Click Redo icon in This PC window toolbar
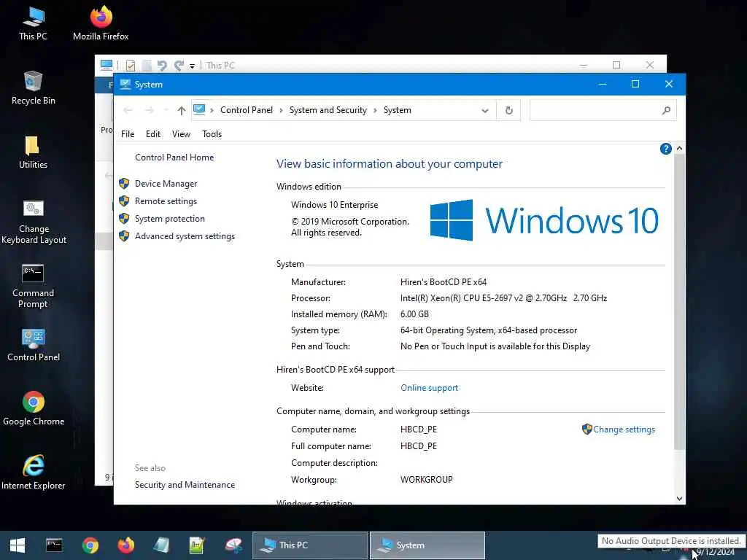This screenshot has height=560, width=747. [x=179, y=65]
